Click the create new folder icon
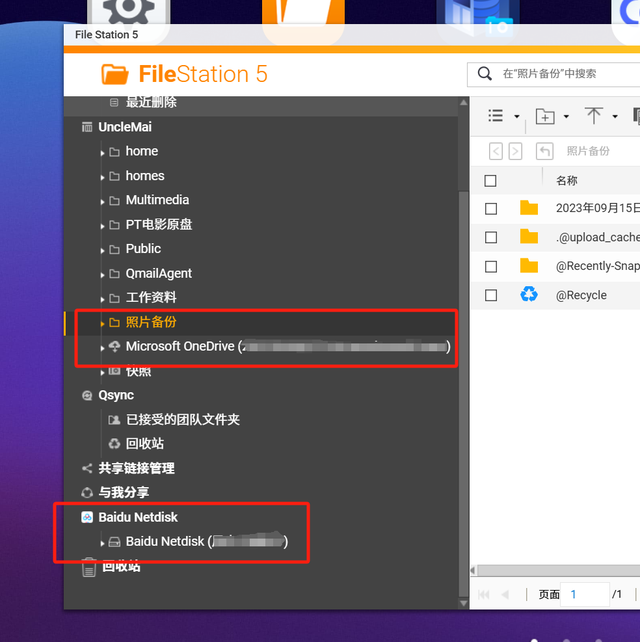The width and height of the screenshot is (640, 642). coord(545,116)
